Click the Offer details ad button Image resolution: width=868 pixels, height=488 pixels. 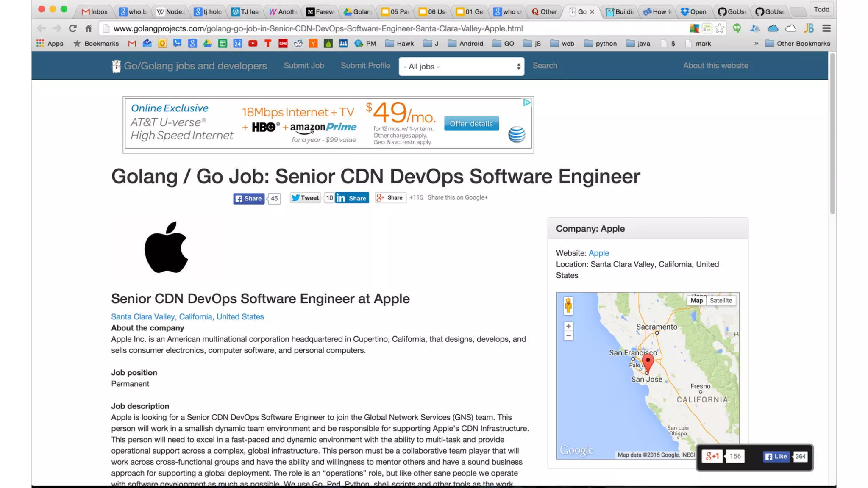click(471, 124)
